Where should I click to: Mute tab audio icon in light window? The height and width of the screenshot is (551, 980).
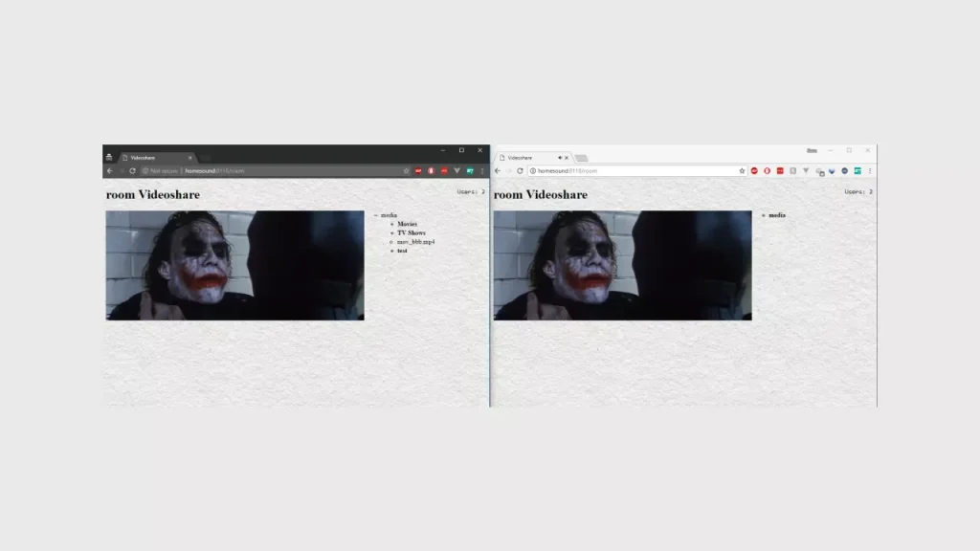click(559, 158)
